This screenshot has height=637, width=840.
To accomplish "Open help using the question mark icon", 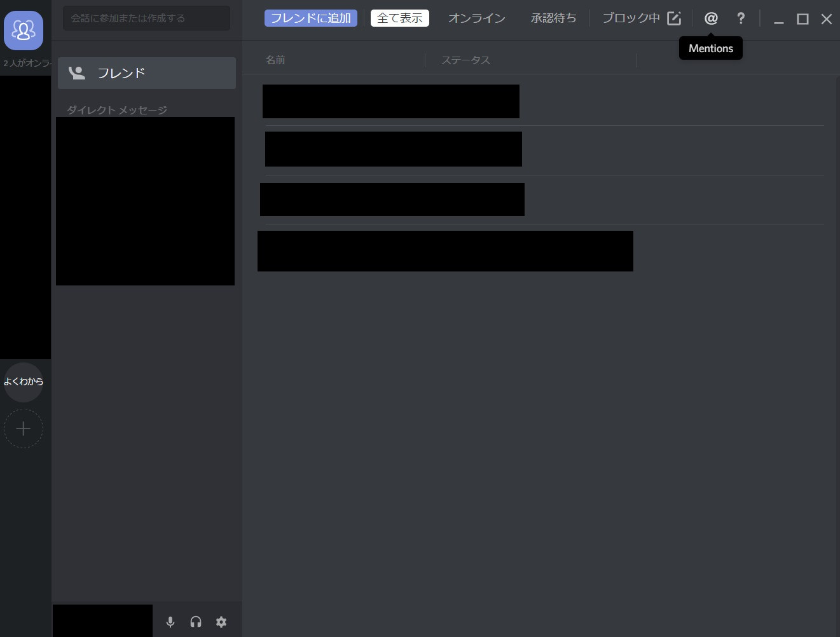I will pyautogui.click(x=741, y=18).
